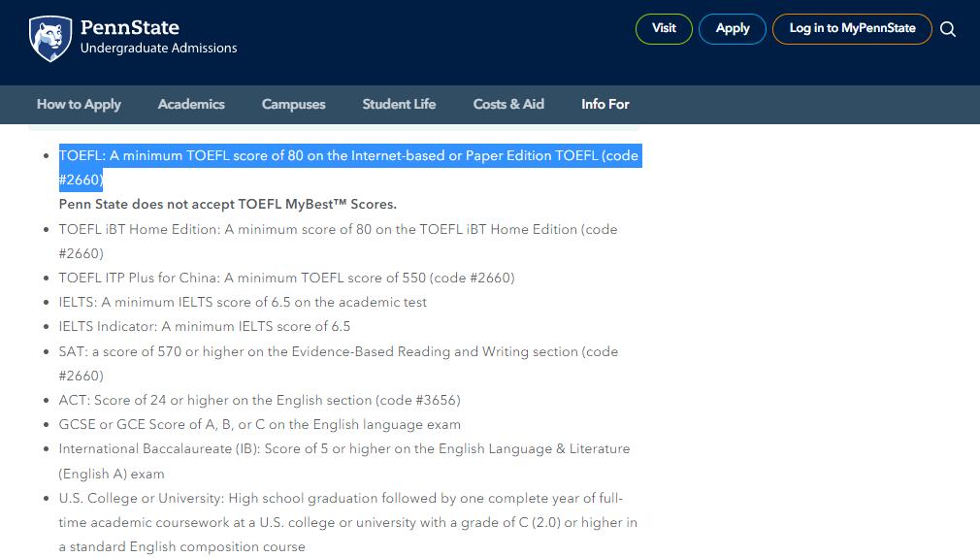The height and width of the screenshot is (558, 980).
Task: Click the International Baccalaureate (IB) line
Action: click(344, 461)
